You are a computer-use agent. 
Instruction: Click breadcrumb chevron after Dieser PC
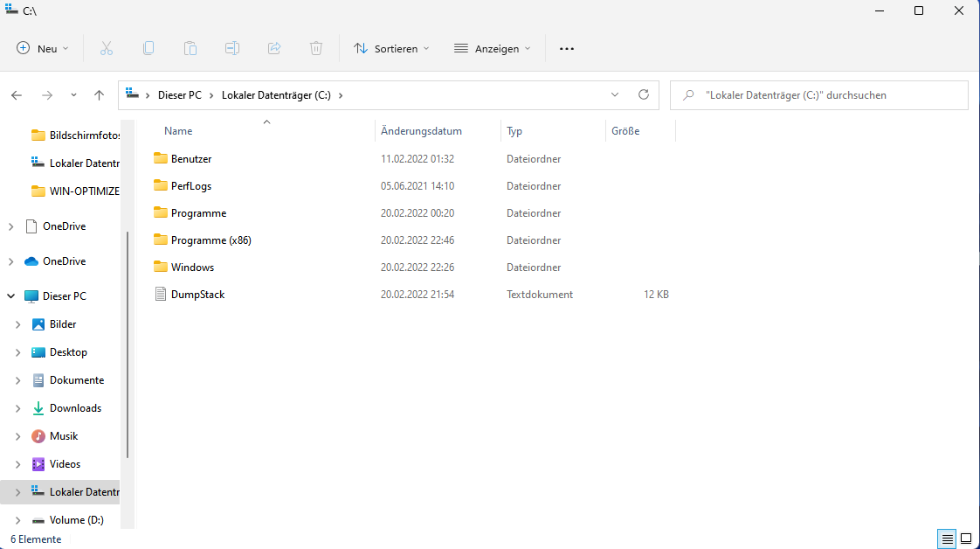click(211, 95)
